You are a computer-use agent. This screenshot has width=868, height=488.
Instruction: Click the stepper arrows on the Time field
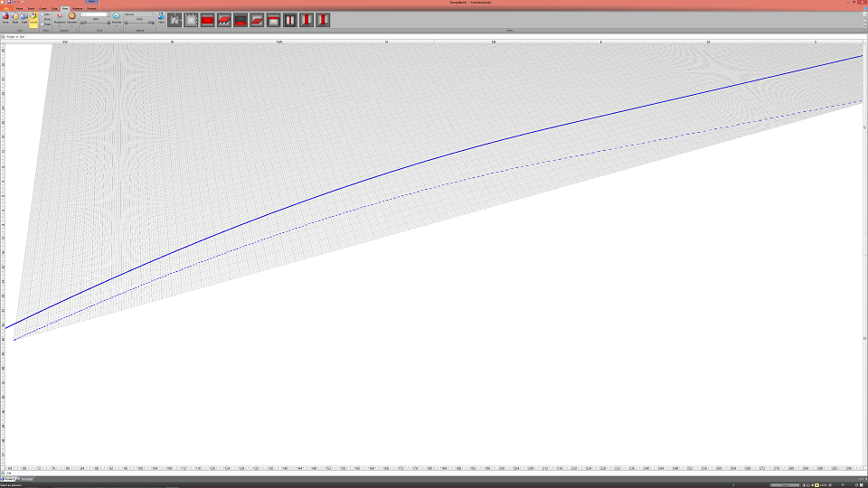click(108, 14)
